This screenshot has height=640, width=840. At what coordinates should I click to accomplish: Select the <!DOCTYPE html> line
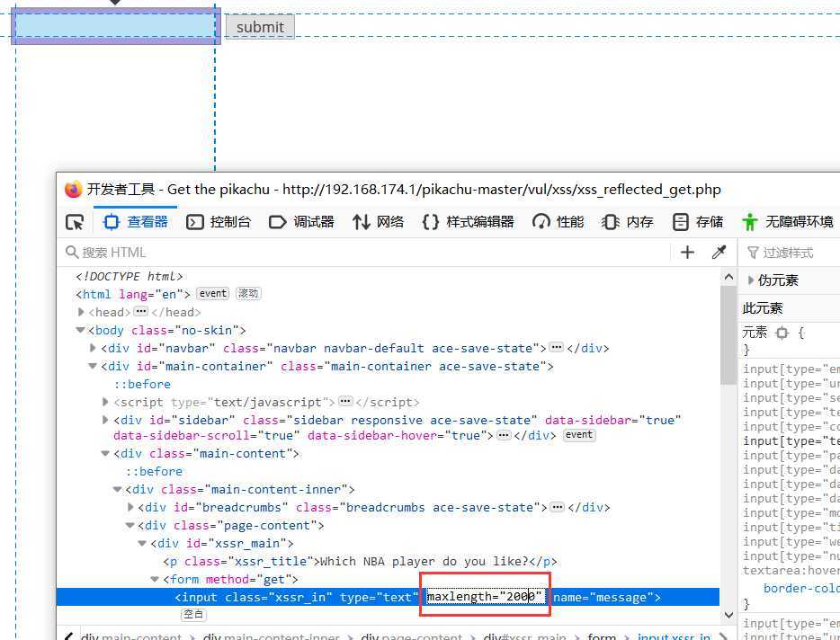[130, 276]
